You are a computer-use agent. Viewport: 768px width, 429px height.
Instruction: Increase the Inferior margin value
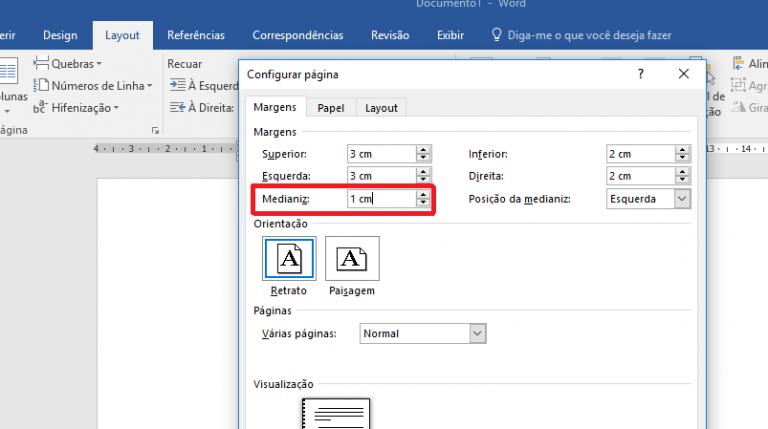pos(682,150)
